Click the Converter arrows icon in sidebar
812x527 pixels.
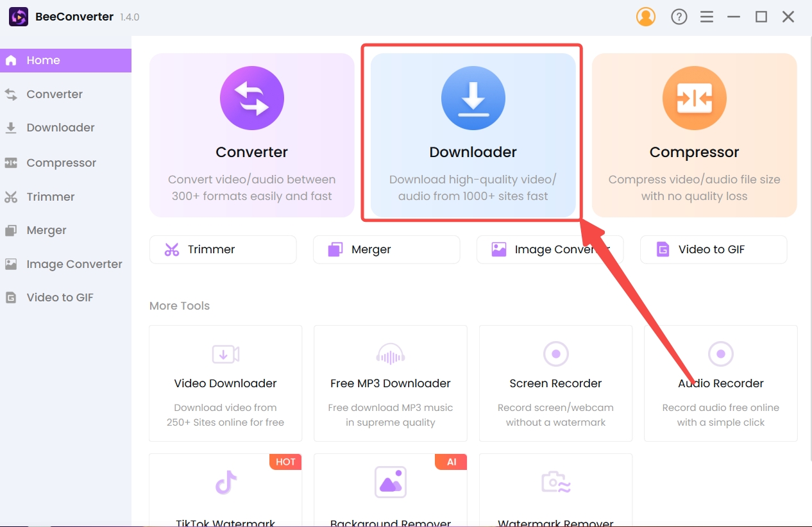coord(11,94)
